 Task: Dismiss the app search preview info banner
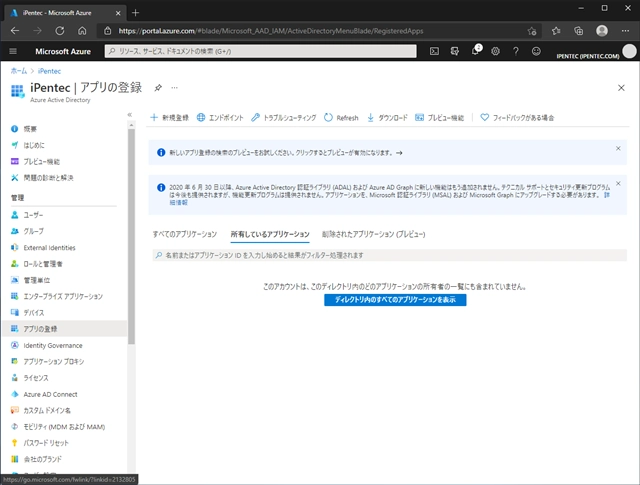[618, 148]
